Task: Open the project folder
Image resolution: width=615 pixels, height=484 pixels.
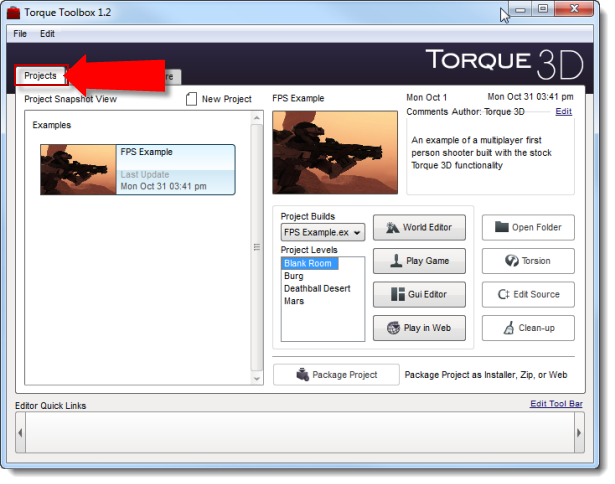Action: pos(528,227)
